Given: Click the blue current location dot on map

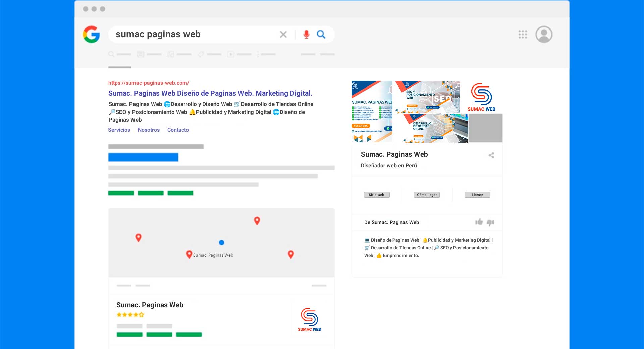Looking at the screenshot, I should coord(221,242).
